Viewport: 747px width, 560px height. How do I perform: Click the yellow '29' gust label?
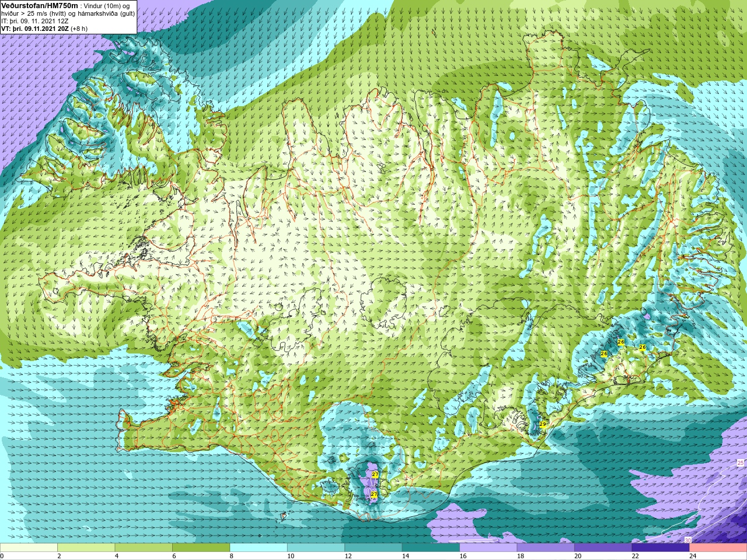tap(543, 425)
